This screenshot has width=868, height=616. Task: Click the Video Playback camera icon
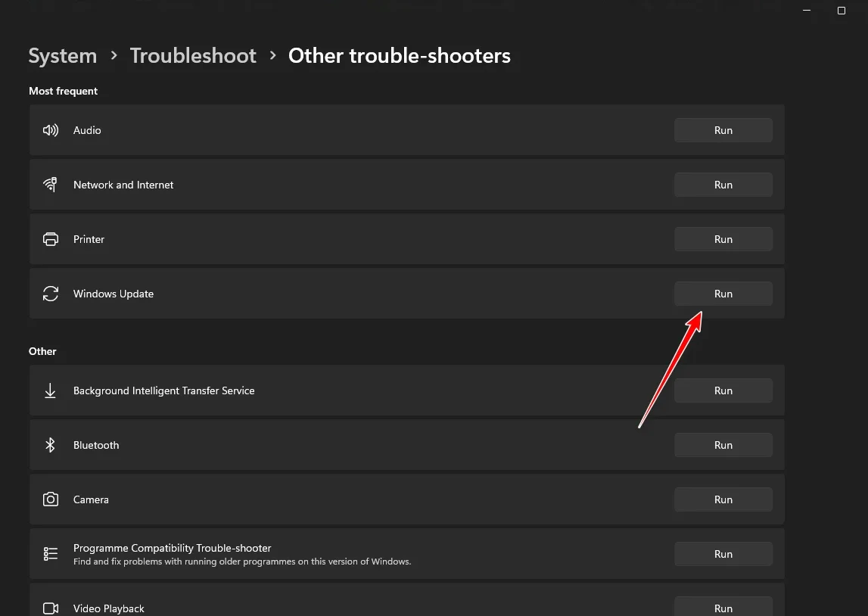click(x=51, y=608)
